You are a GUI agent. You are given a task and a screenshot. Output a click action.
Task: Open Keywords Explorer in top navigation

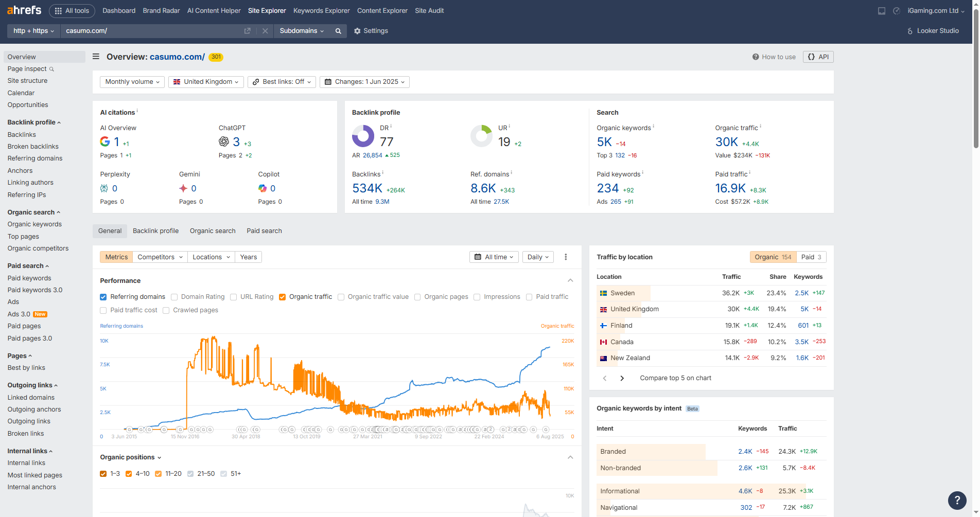[321, 11]
